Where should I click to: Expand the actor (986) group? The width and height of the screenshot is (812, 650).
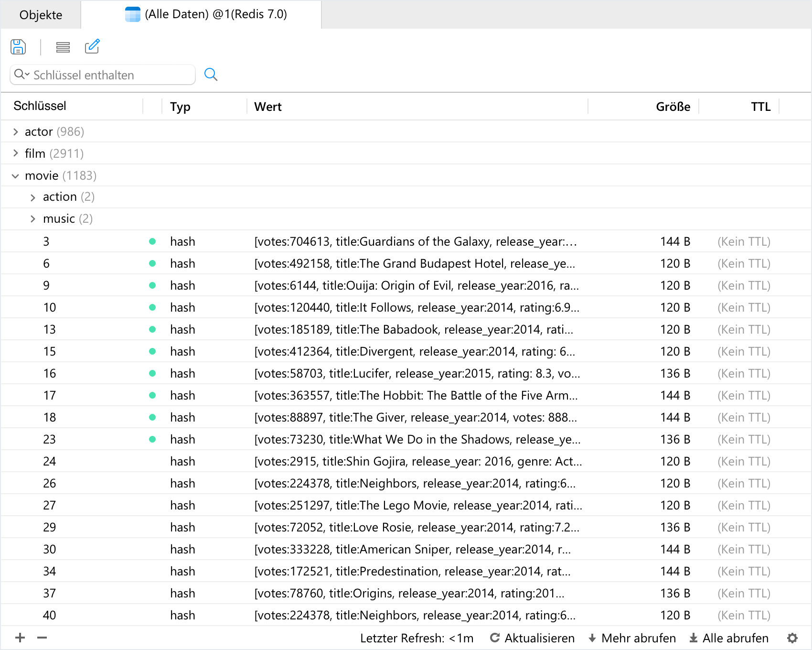[x=16, y=132]
